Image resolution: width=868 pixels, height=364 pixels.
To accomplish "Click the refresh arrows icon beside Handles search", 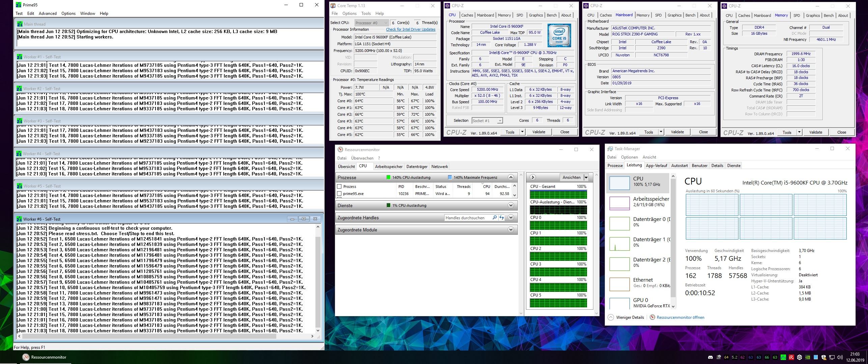I will 502,218.
